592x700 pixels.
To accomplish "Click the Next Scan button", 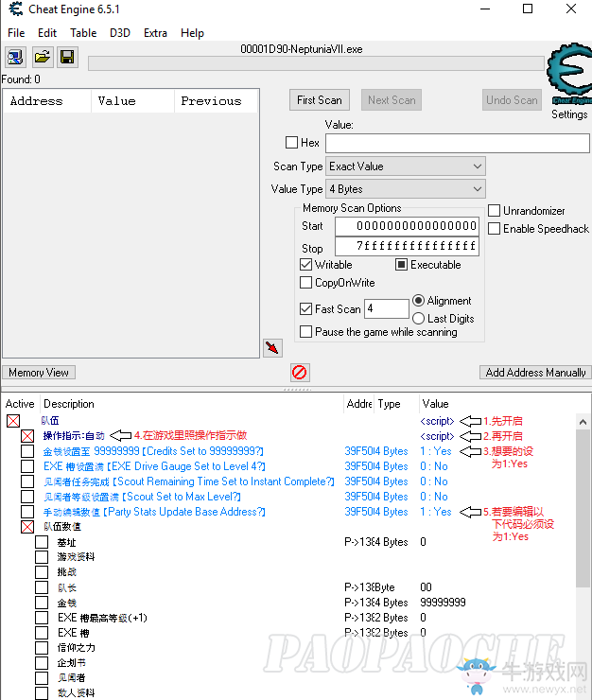I will tap(392, 100).
